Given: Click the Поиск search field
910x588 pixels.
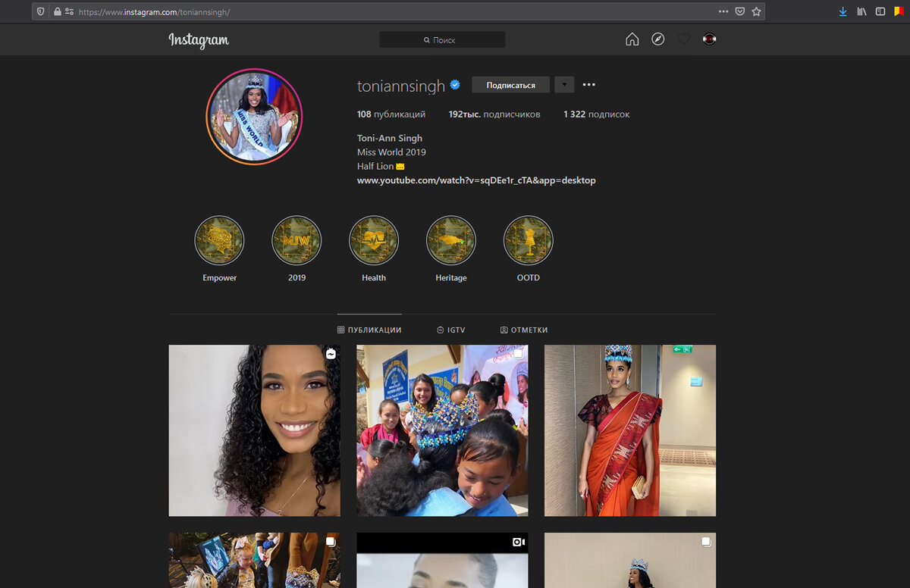Looking at the screenshot, I should (x=442, y=39).
